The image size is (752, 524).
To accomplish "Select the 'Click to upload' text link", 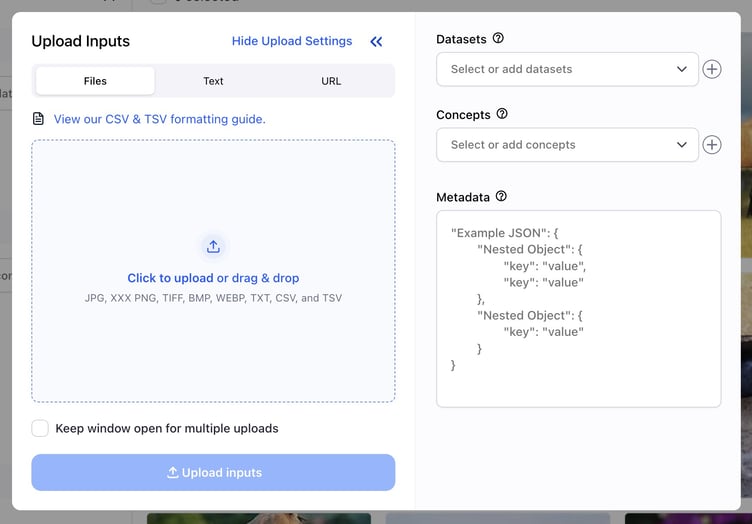I will 170,278.
